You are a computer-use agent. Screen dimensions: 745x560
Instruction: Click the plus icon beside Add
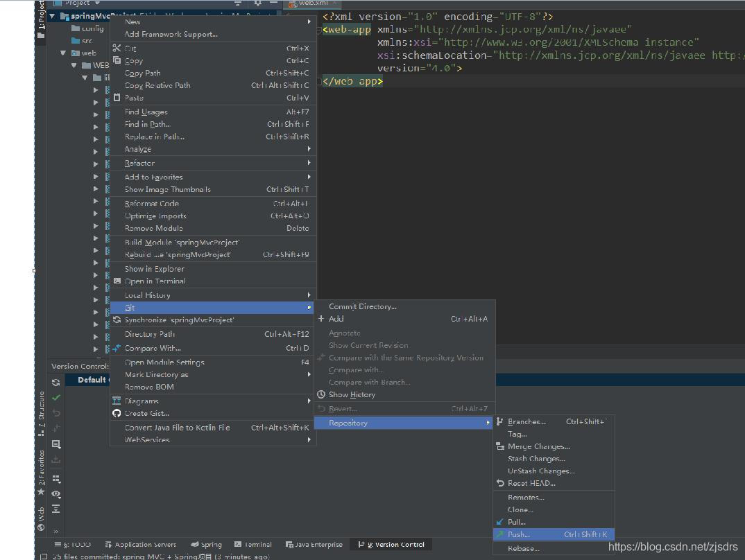[x=321, y=319]
